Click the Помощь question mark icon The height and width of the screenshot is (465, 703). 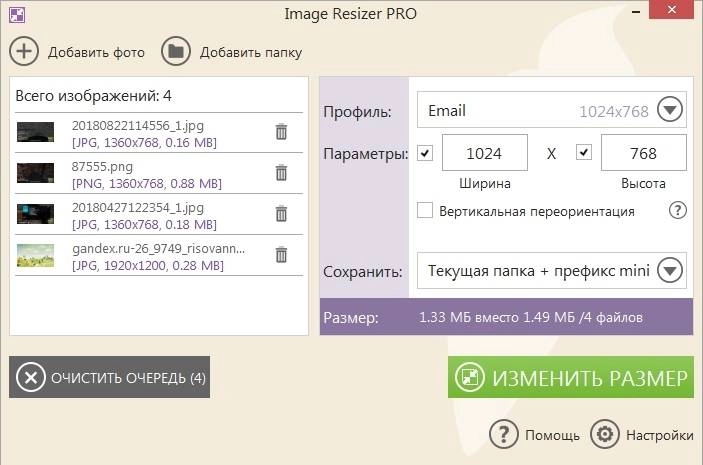click(x=503, y=435)
